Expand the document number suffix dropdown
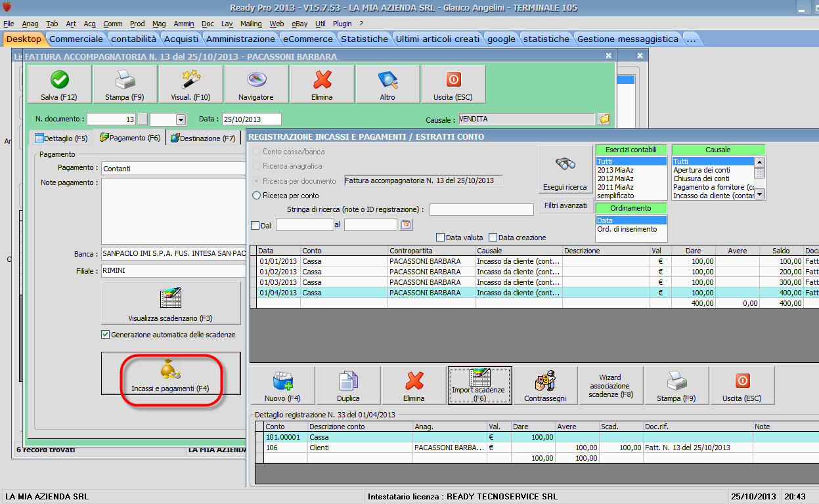819x504 pixels. (181, 119)
